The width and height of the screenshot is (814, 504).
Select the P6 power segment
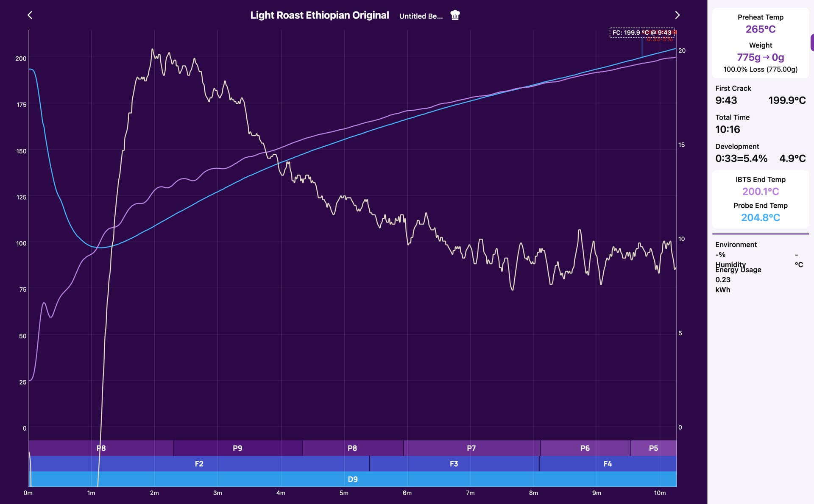(585, 448)
